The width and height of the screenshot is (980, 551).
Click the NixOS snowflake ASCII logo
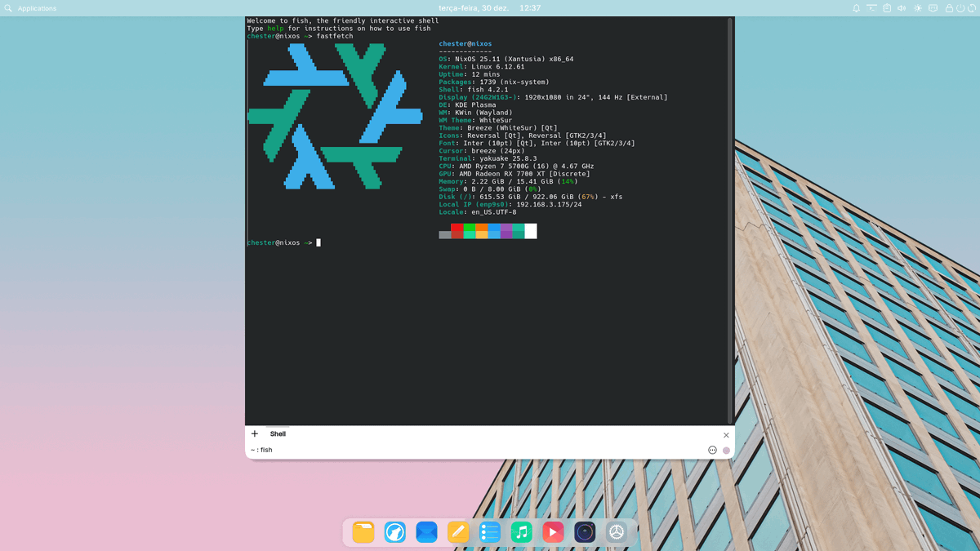click(x=335, y=116)
